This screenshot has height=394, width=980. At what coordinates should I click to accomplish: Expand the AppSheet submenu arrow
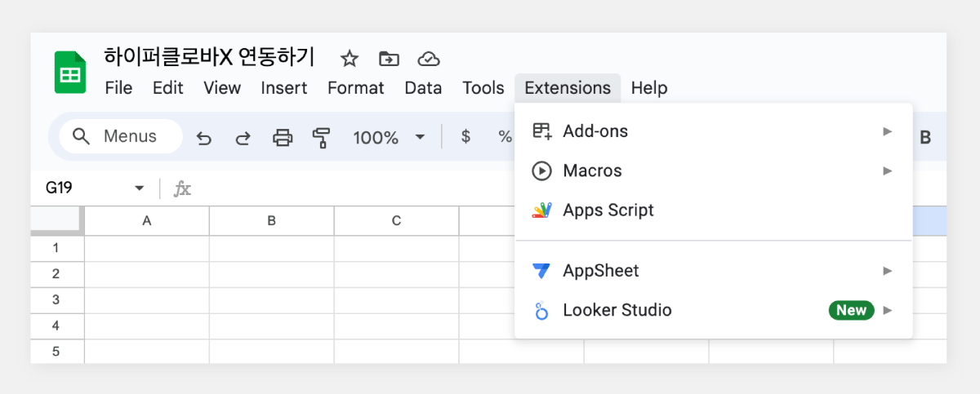click(x=888, y=270)
